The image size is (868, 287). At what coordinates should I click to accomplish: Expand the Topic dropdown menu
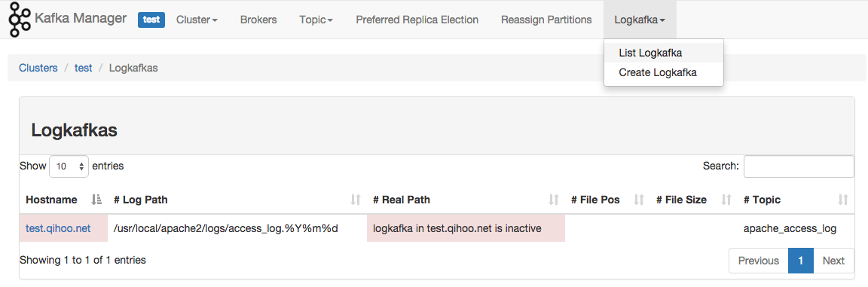(x=316, y=20)
